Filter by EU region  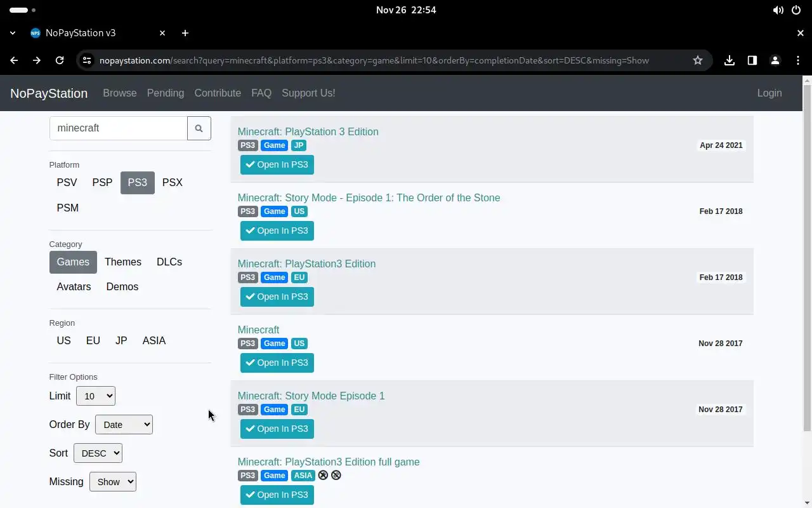pyautogui.click(x=93, y=340)
